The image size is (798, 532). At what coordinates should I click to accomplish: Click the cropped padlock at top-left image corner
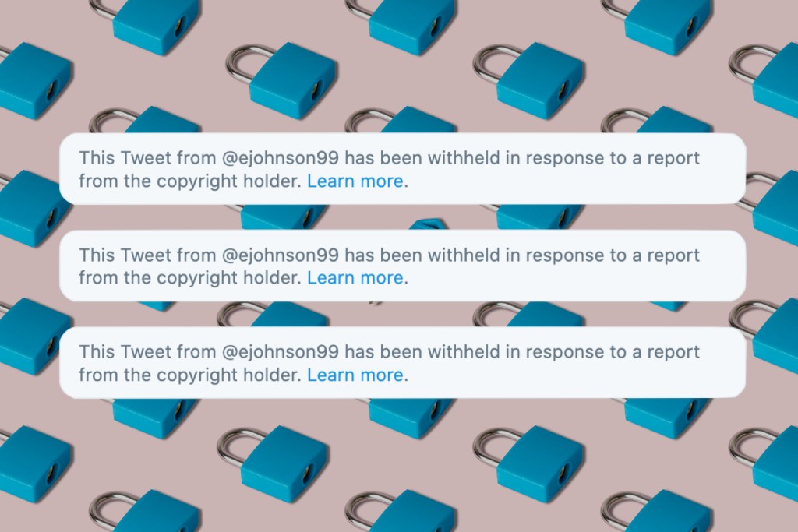[x=36, y=80]
